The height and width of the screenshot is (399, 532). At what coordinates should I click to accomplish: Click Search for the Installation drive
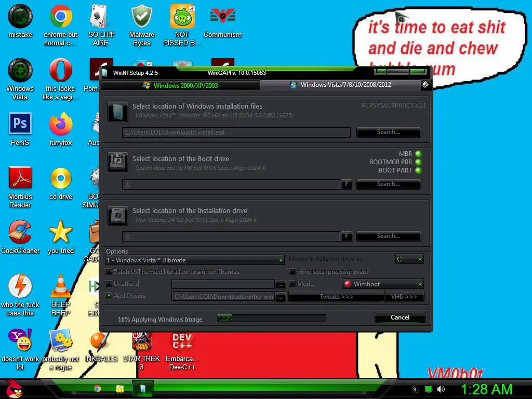389,236
